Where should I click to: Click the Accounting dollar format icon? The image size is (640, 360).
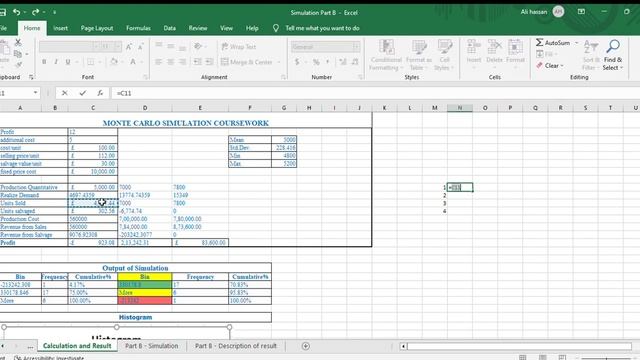297,62
